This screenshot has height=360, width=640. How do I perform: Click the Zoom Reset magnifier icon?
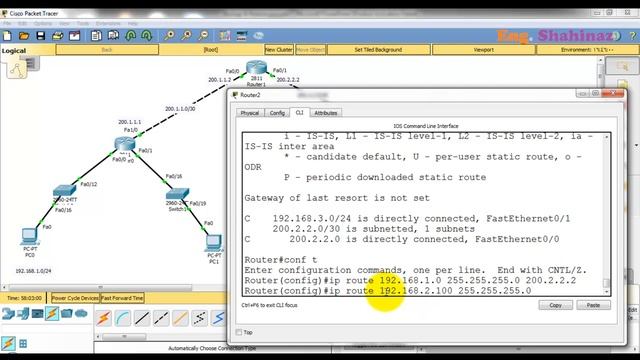click(186, 36)
